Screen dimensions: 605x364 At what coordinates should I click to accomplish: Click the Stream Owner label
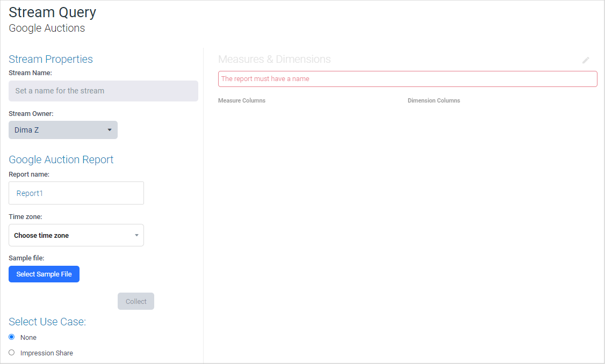pos(31,114)
